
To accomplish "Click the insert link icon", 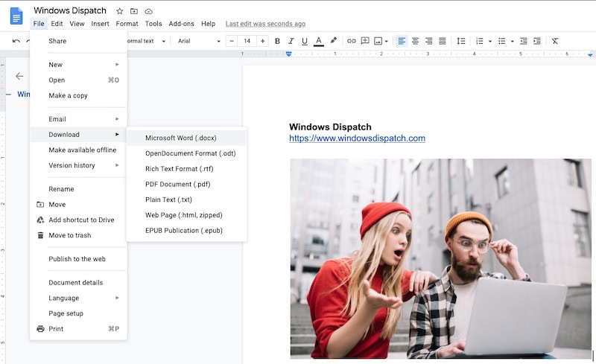I will tap(351, 41).
